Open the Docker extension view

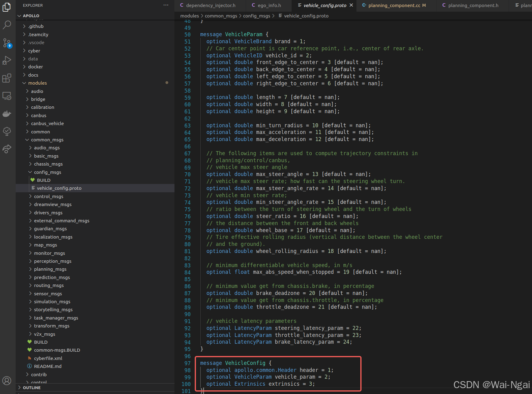point(7,113)
